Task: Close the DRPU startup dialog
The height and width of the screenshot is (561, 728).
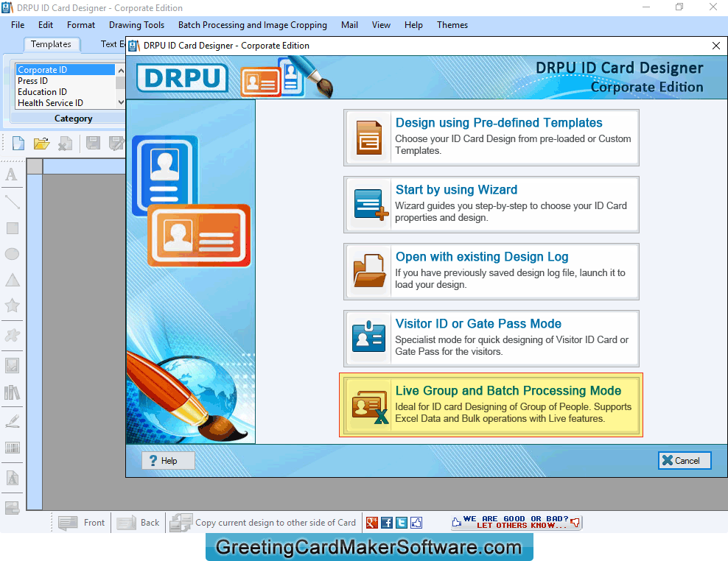Action: click(716, 46)
